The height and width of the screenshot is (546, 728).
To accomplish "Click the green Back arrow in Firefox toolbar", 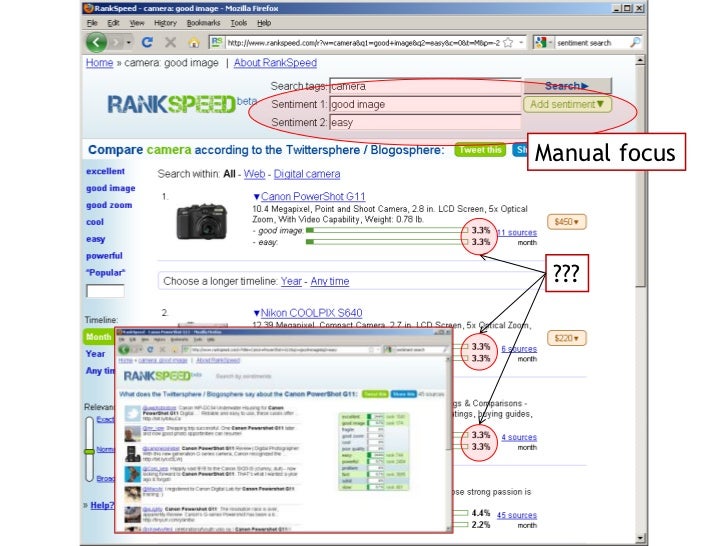I will pyautogui.click(x=96, y=43).
